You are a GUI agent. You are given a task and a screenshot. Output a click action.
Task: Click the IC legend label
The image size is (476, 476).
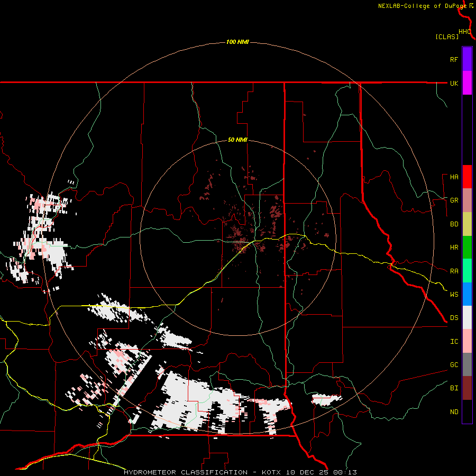pos(454,342)
